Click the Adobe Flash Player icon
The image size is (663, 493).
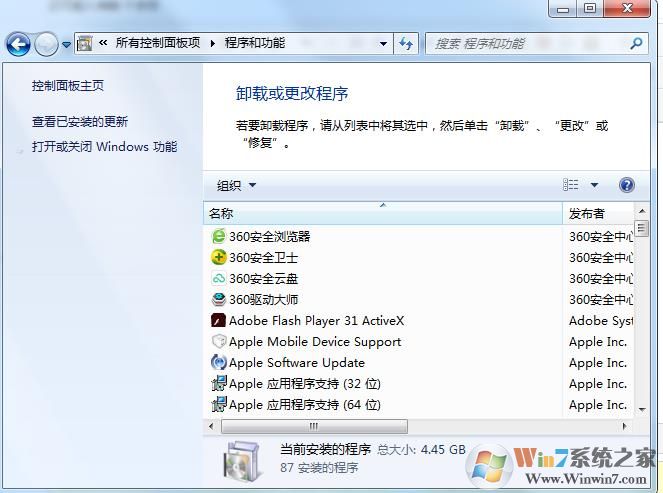tap(218, 320)
